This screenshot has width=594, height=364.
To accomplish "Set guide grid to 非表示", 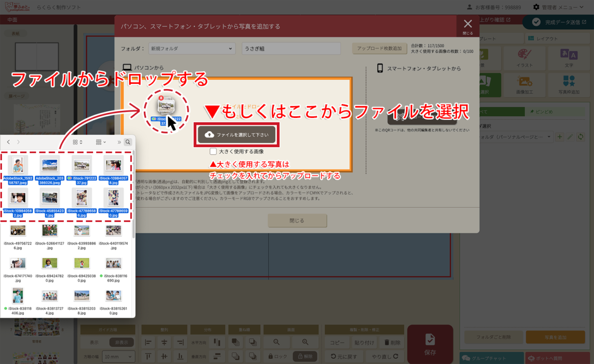I will tap(121, 342).
